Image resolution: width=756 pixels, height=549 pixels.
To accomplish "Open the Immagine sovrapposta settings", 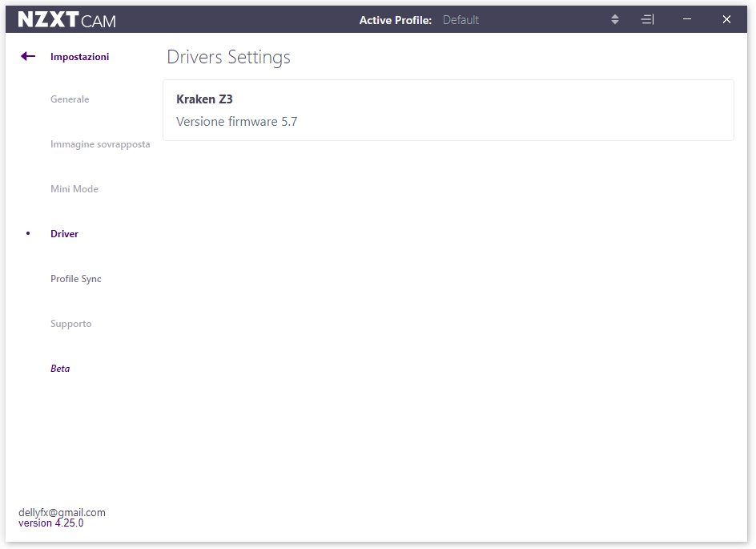I will (x=100, y=144).
